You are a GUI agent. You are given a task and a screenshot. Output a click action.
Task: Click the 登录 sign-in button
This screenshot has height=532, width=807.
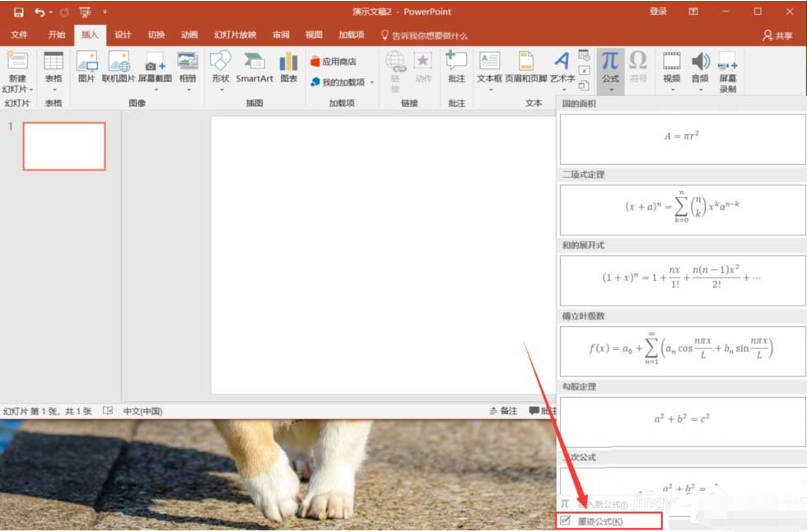(x=658, y=12)
